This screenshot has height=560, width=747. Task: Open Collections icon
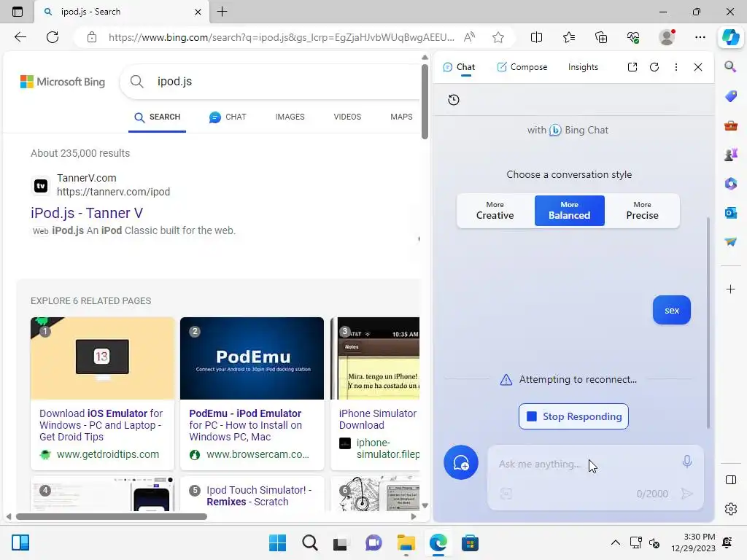coord(601,37)
